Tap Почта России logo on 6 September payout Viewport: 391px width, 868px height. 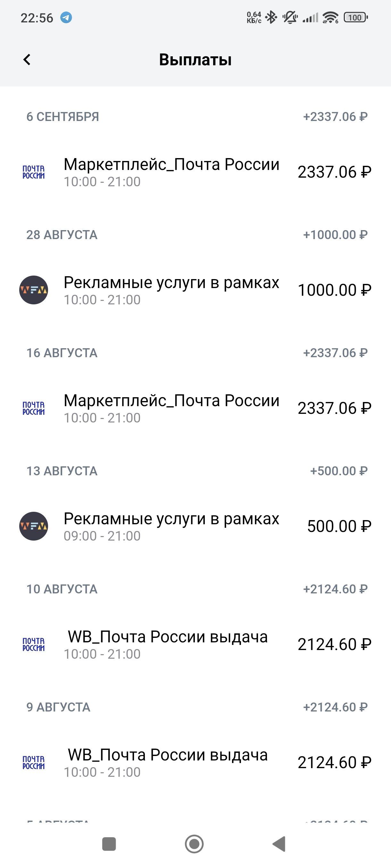(33, 172)
